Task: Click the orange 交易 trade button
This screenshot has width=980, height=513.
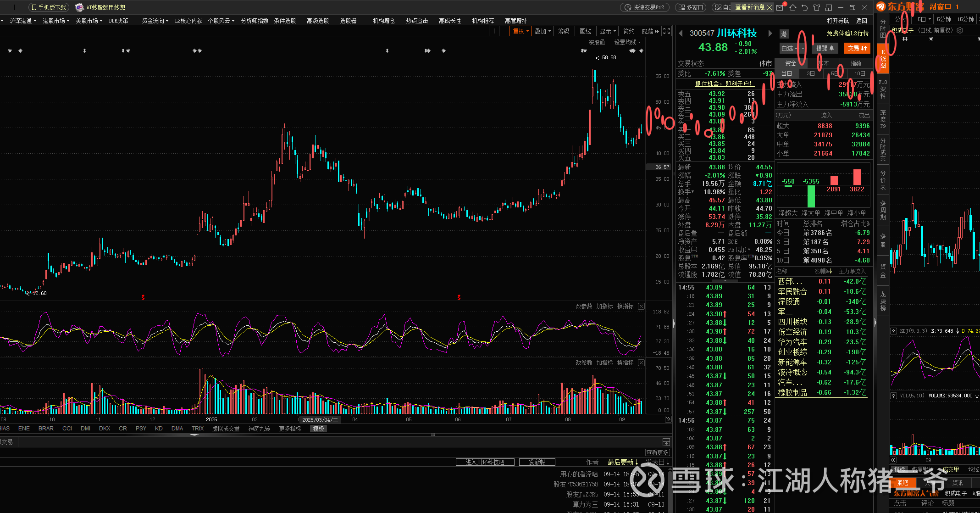Action: (x=857, y=48)
